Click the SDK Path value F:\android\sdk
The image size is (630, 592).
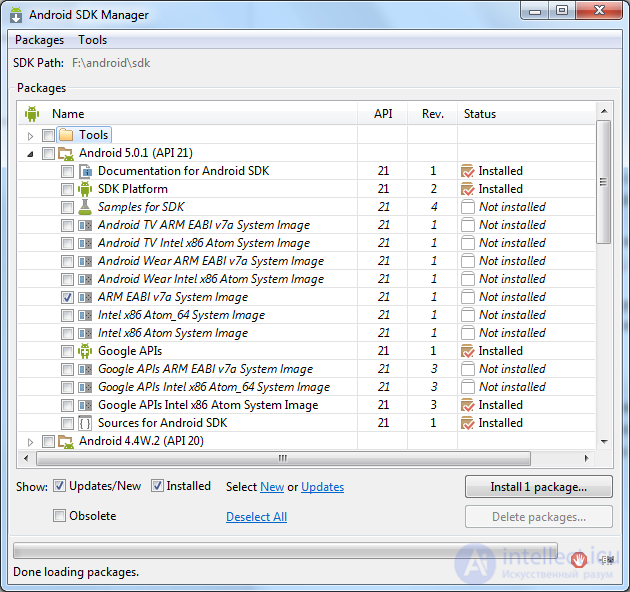click(111, 63)
